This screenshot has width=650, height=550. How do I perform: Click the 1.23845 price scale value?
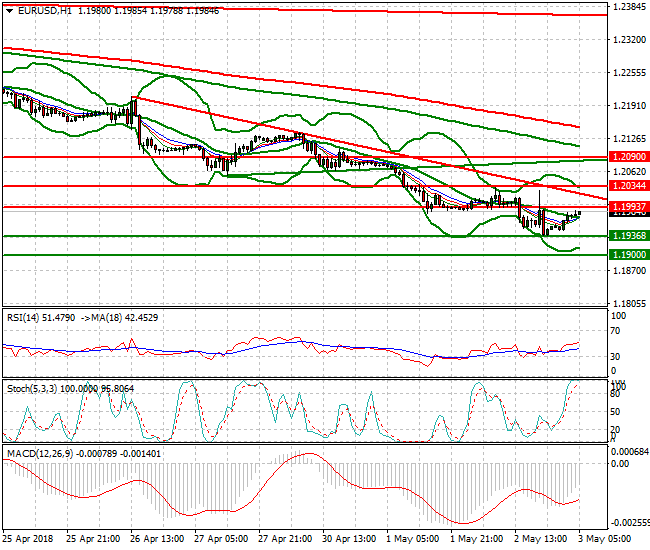pyautogui.click(x=629, y=7)
